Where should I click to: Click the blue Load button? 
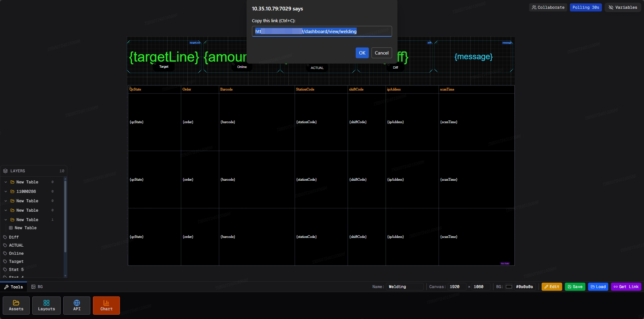[598, 287]
